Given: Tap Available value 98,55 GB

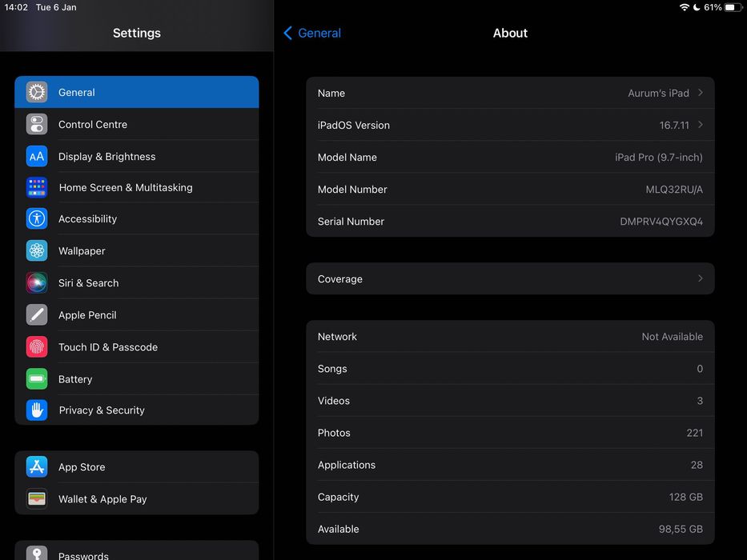Looking at the screenshot, I should (x=681, y=529).
